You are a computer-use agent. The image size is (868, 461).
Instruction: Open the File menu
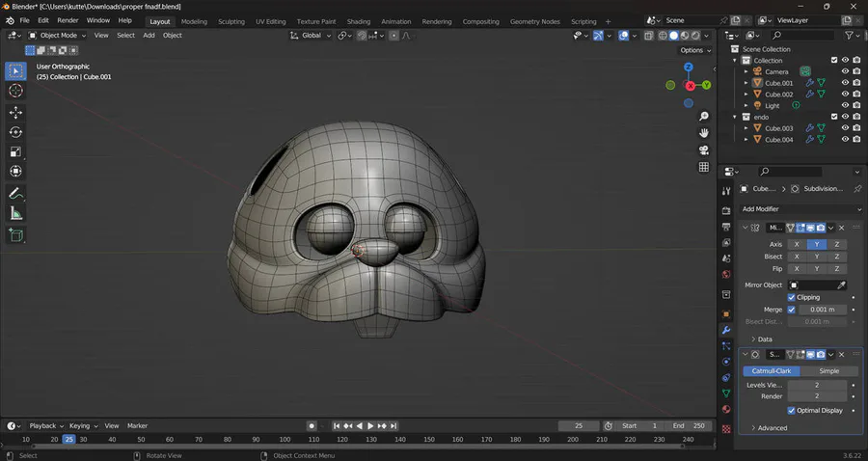pyautogui.click(x=25, y=20)
